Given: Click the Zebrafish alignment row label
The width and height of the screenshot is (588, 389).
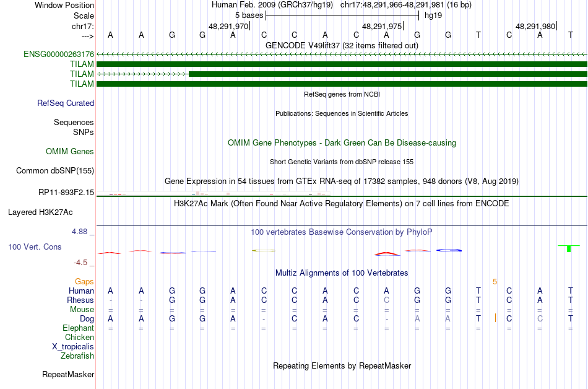Looking at the screenshot, I should coord(77,356).
